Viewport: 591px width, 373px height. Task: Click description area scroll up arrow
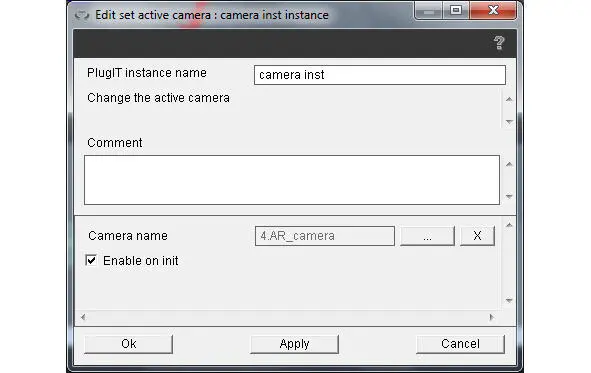pos(509,99)
